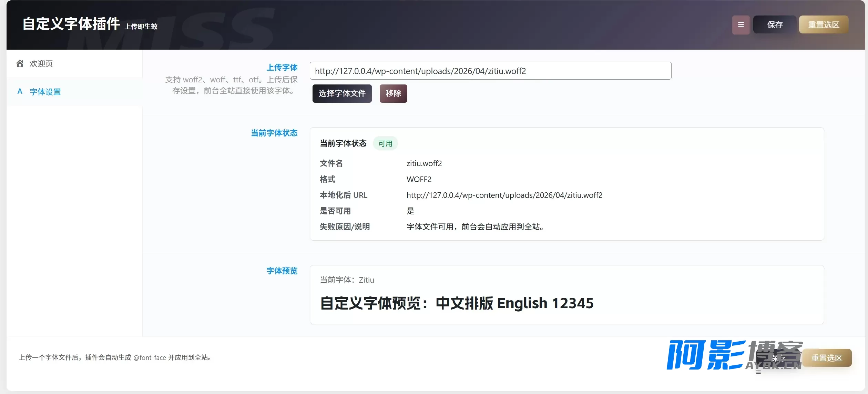Click the 上传字体 section label
This screenshot has height=394, width=868.
click(x=282, y=67)
